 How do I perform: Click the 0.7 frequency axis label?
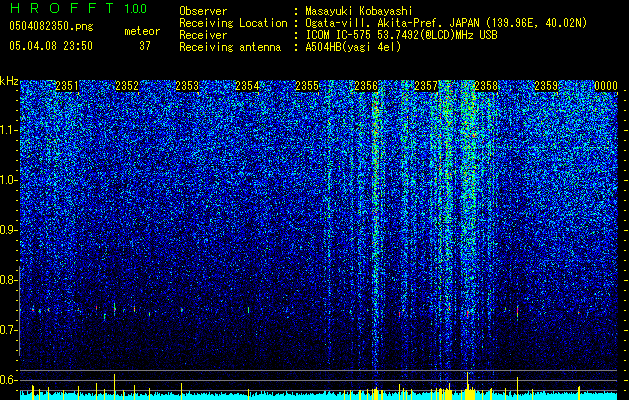8,330
